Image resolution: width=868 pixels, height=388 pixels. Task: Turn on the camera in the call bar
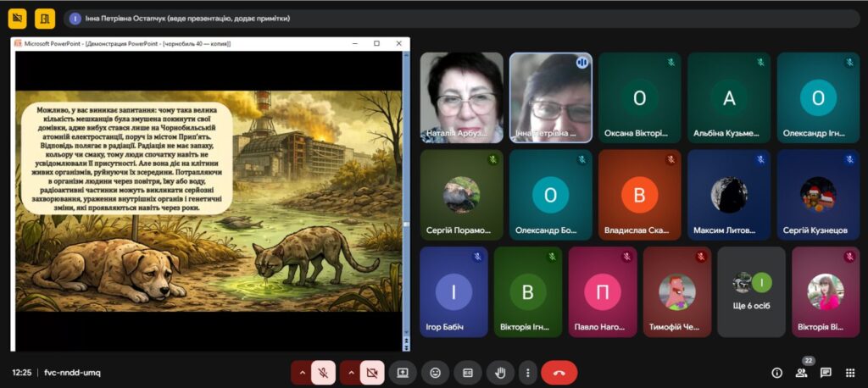pos(371,373)
